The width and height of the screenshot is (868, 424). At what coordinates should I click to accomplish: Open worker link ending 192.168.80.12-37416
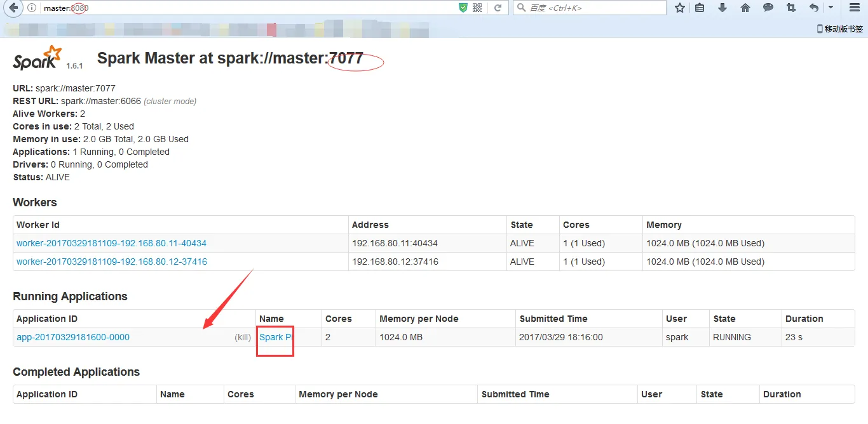[112, 262]
